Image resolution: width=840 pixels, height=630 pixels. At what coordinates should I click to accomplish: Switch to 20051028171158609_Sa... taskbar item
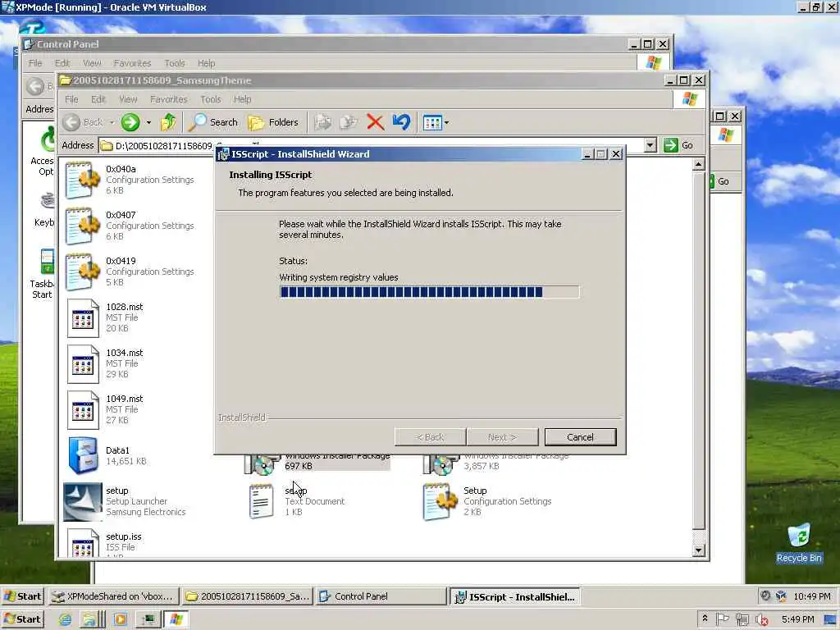(x=248, y=596)
